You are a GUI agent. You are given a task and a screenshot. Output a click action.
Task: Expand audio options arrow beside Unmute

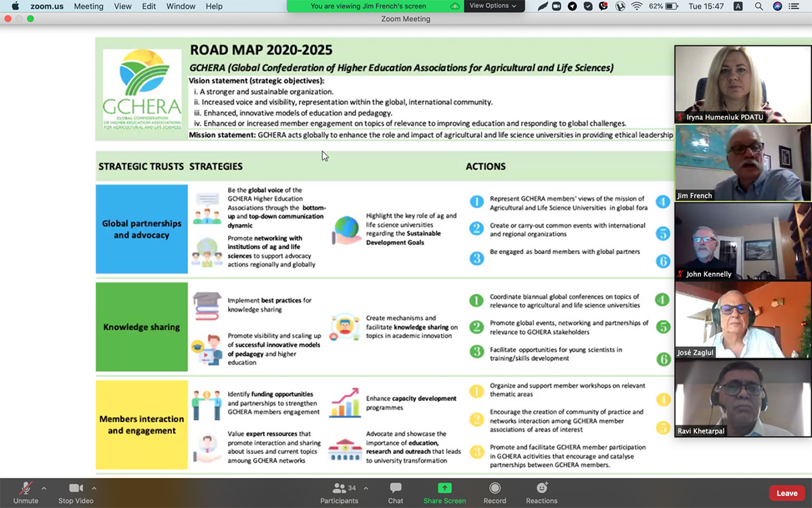[x=44, y=488]
